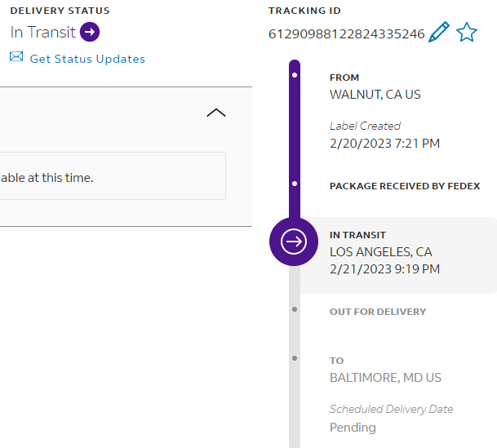Click the large In Transit circle on timeline

tap(294, 242)
